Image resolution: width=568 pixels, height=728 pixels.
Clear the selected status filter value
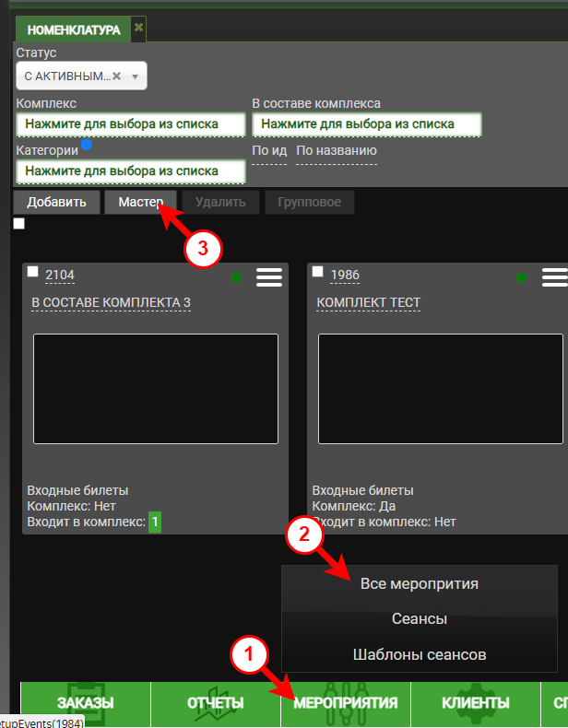point(117,76)
